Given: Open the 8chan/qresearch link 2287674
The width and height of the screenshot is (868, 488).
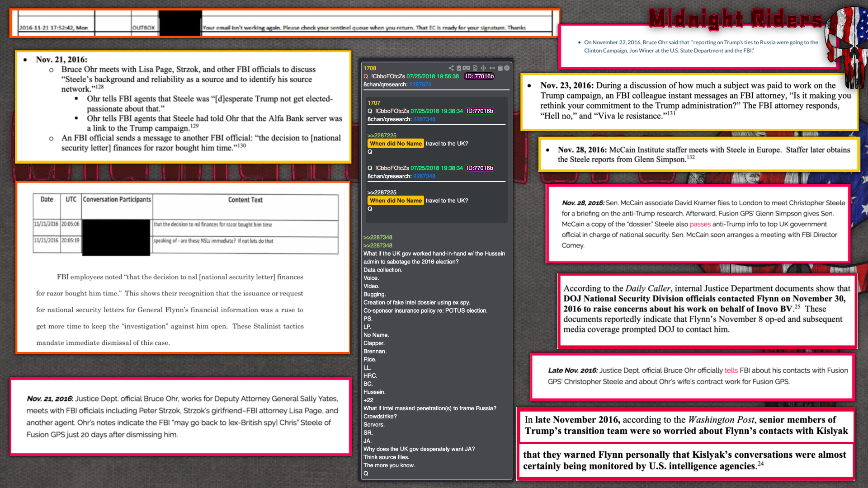Looking at the screenshot, I should 420,84.
